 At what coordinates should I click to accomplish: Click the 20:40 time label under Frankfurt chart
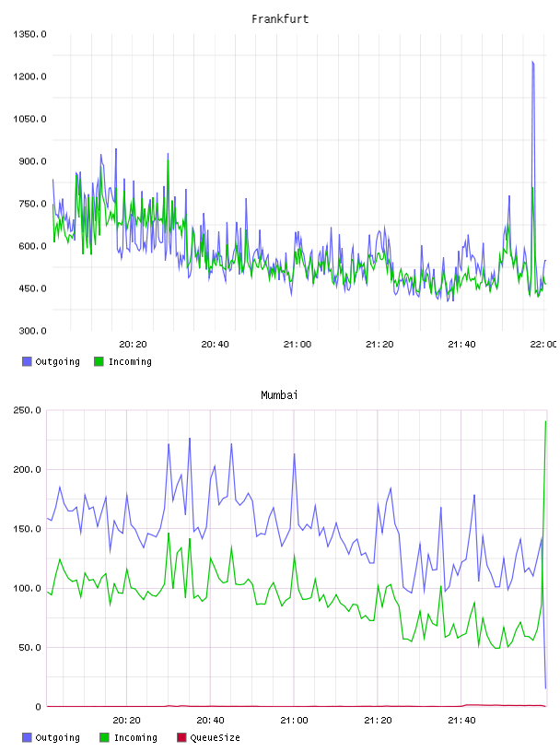pos(215,345)
